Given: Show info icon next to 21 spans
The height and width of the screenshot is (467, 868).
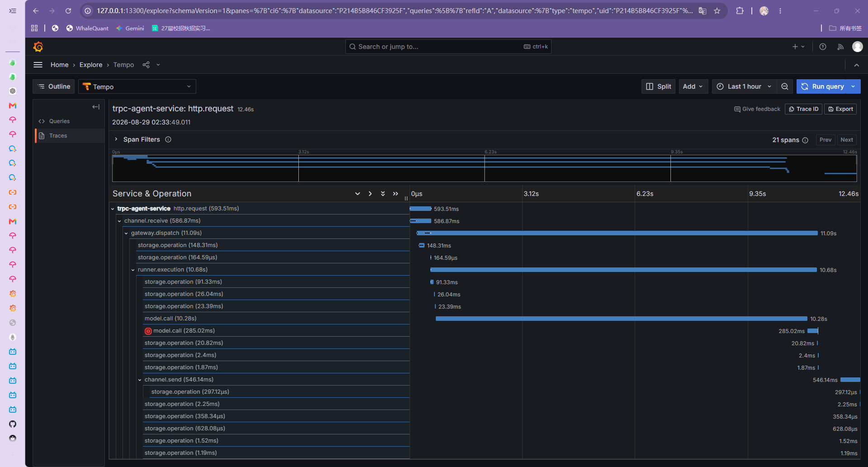Looking at the screenshot, I should pos(805,140).
